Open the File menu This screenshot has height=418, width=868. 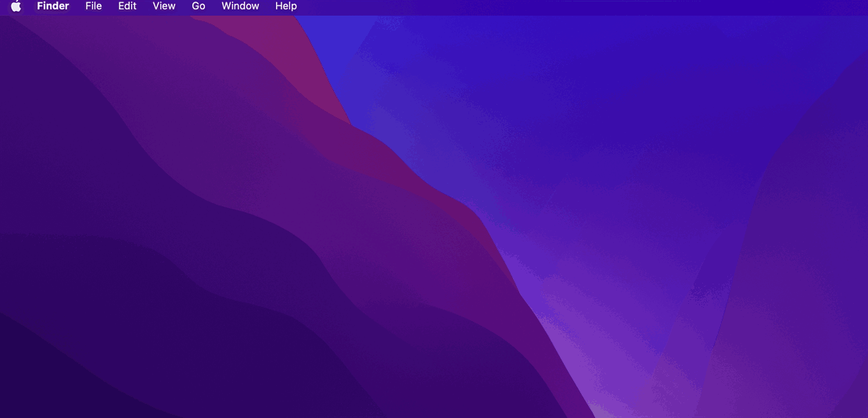(x=93, y=6)
